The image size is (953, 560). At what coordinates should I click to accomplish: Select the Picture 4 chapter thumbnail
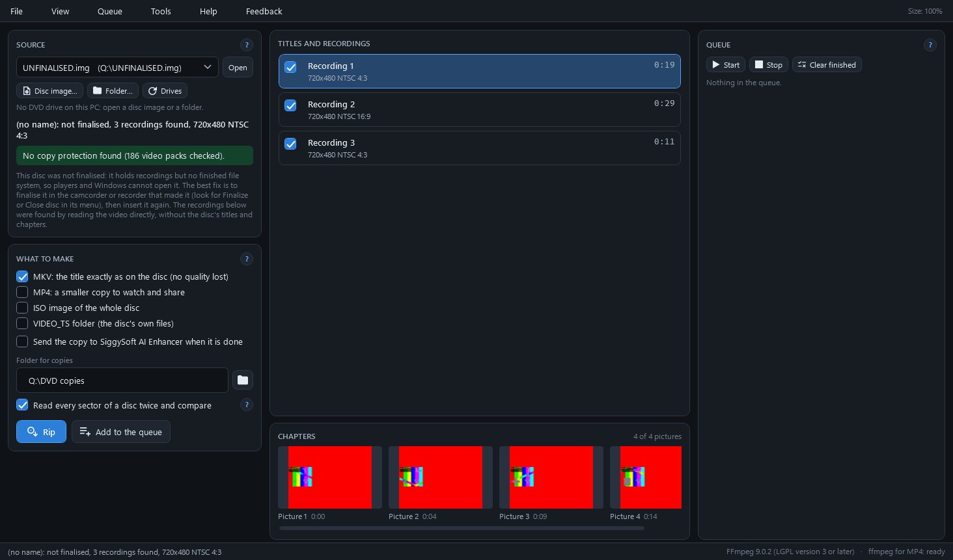[x=646, y=477]
